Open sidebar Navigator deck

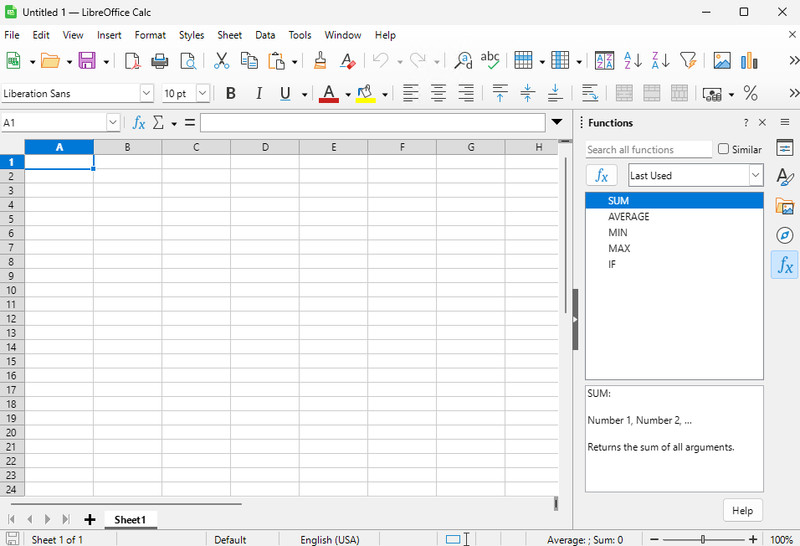tap(784, 235)
